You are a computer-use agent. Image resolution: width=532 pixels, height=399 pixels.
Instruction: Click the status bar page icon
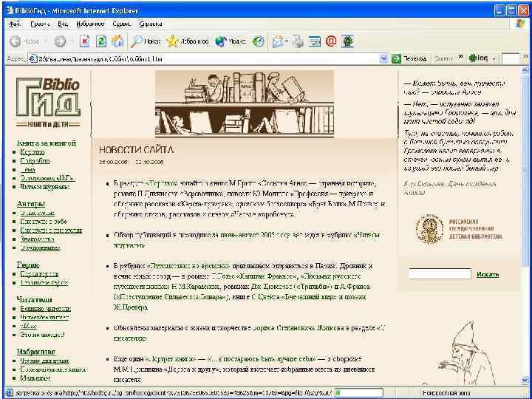(10, 392)
